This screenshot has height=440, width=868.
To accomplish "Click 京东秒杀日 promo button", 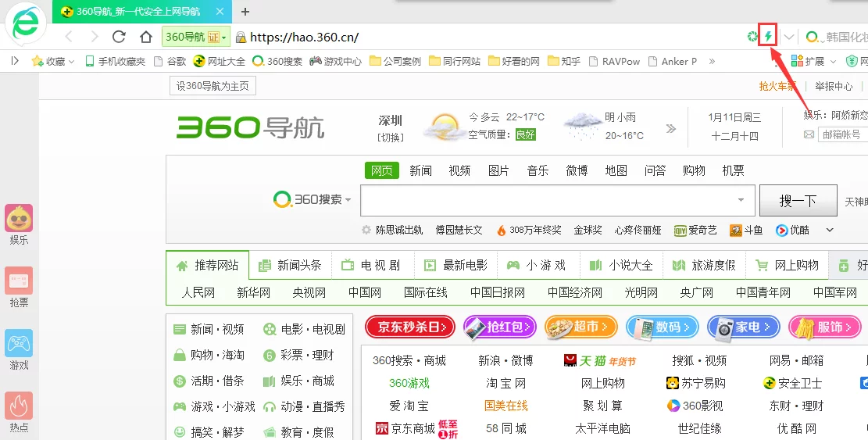I will 409,327.
